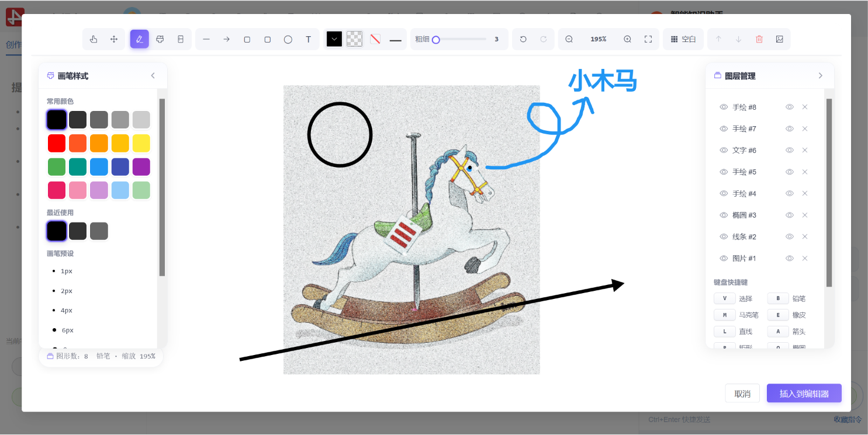The width and height of the screenshot is (868, 435).
Task: Click the red trash delete icon
Action: point(759,39)
